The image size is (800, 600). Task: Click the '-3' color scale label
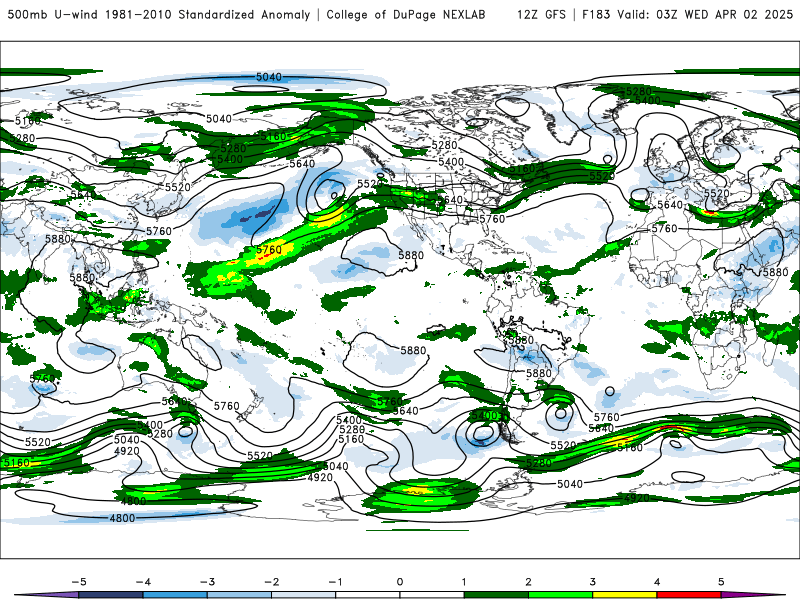coord(207,582)
